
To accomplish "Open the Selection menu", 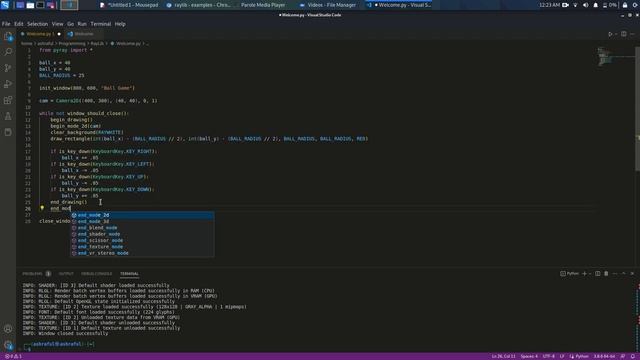I will point(38,24).
